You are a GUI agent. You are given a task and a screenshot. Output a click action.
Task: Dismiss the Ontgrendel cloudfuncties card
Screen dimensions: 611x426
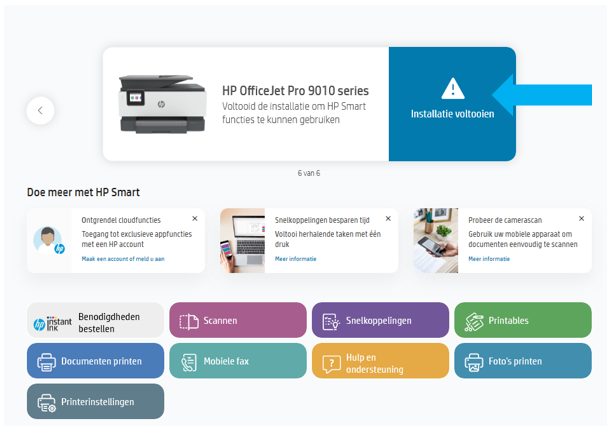195,218
